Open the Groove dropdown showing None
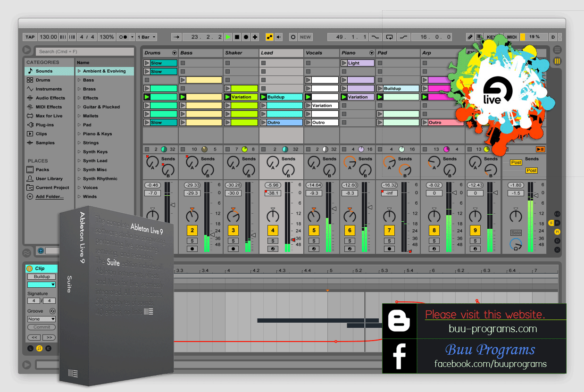The image size is (584, 392). pos(41,319)
